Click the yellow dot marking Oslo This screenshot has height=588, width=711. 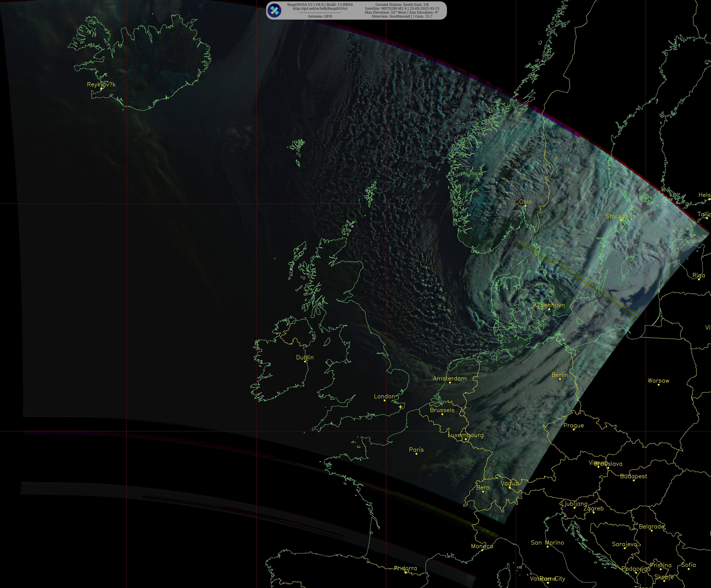pyautogui.click(x=525, y=206)
